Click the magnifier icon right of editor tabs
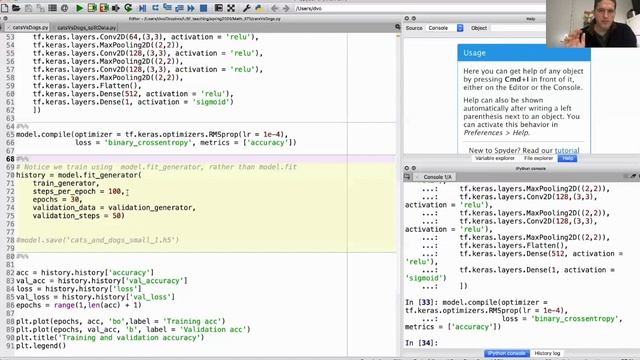Screen dimensions: 640x360 point(398,27)
